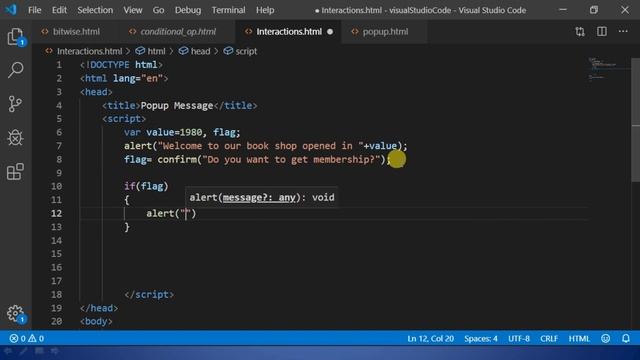Place cursor on the var value=1980 line
The width and height of the screenshot is (640, 360).
(182, 132)
